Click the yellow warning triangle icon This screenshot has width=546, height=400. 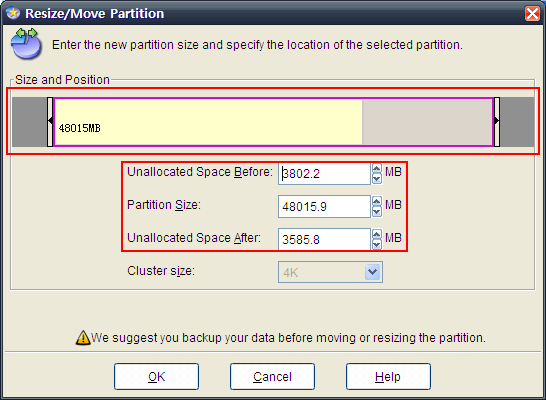(x=83, y=338)
